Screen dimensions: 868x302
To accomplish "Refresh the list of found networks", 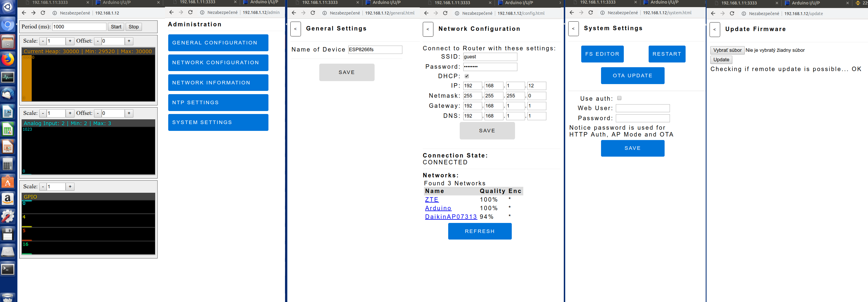I will (x=480, y=231).
